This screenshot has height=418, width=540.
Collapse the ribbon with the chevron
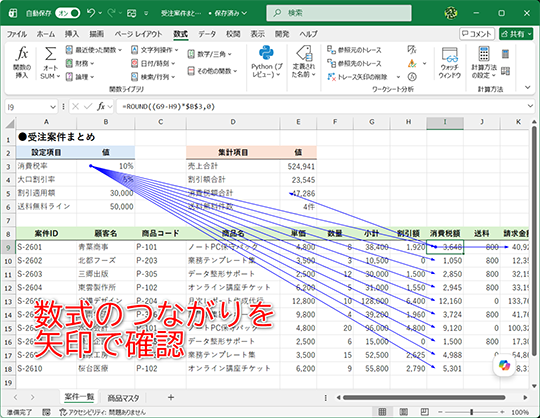coord(528,87)
